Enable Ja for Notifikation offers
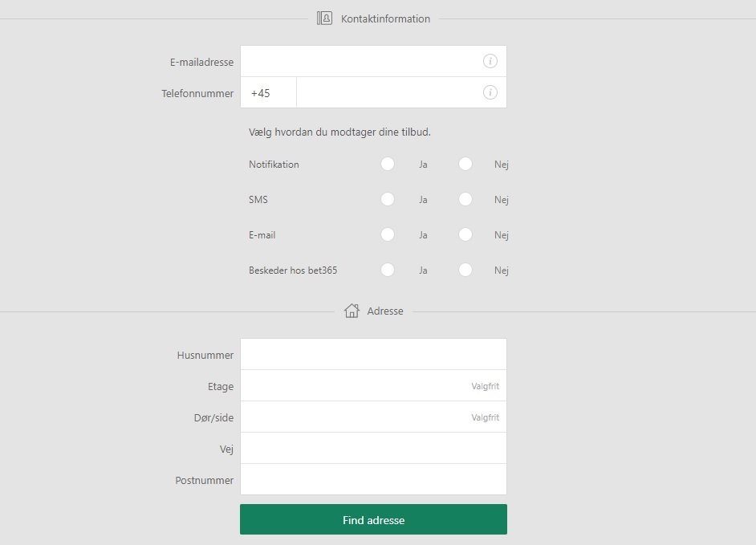756x545 pixels. [x=388, y=164]
